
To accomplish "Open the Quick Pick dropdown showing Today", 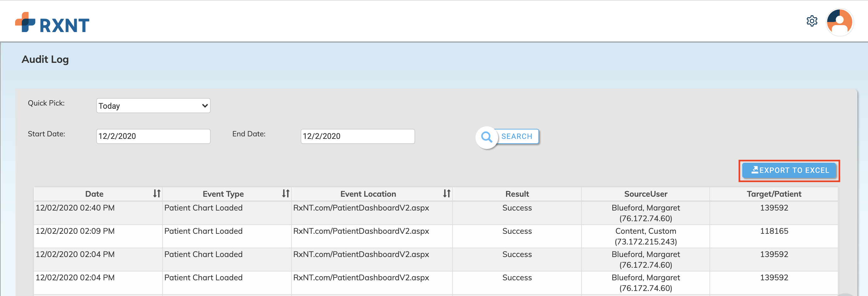I will pos(153,106).
